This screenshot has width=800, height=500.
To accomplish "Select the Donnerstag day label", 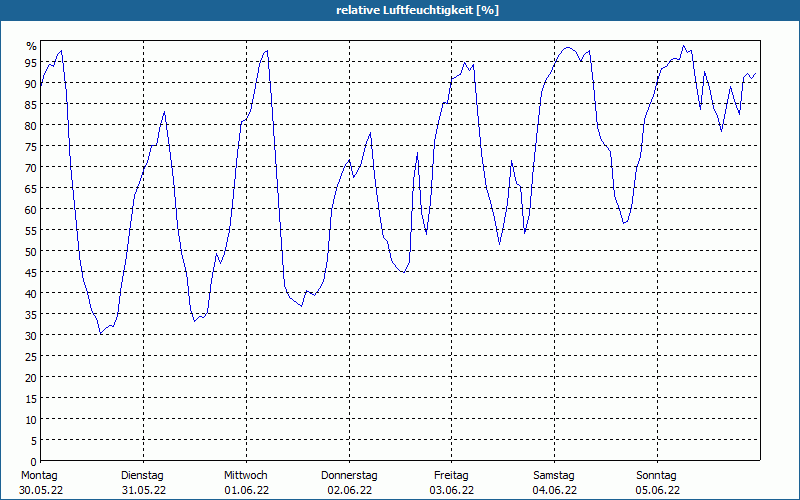I will click(x=349, y=475).
